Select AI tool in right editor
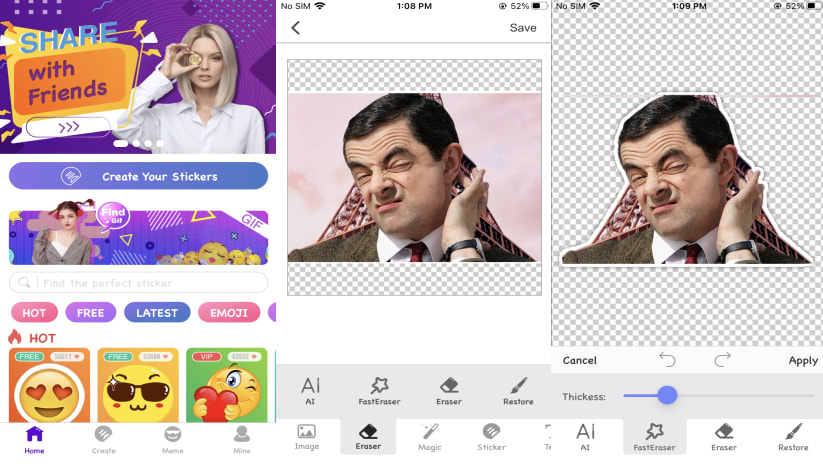 pyautogui.click(x=585, y=437)
